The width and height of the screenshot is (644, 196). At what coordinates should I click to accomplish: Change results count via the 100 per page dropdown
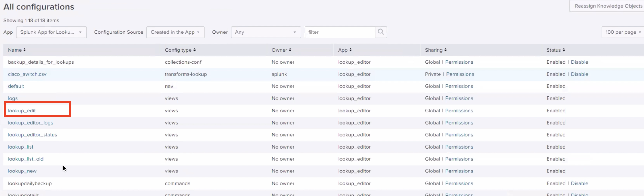click(623, 32)
